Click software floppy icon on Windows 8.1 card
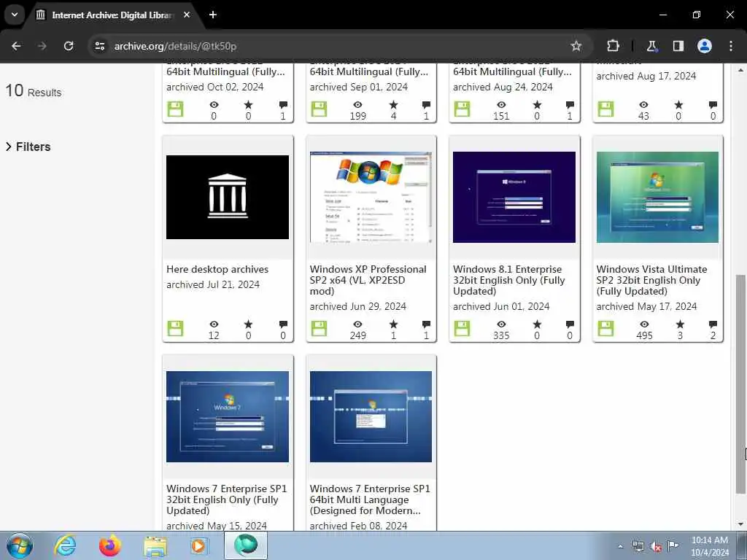 (462, 329)
